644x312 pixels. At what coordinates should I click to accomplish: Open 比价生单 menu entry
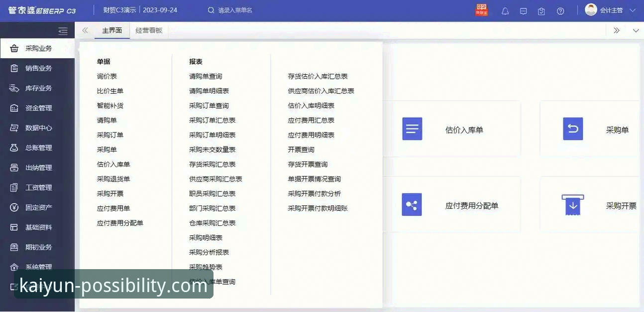[x=110, y=91]
